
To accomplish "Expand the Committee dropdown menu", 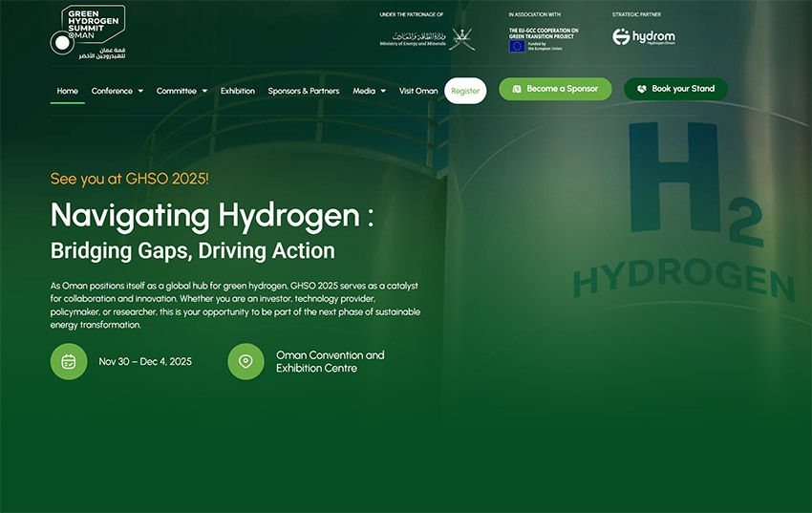I will tap(182, 91).
